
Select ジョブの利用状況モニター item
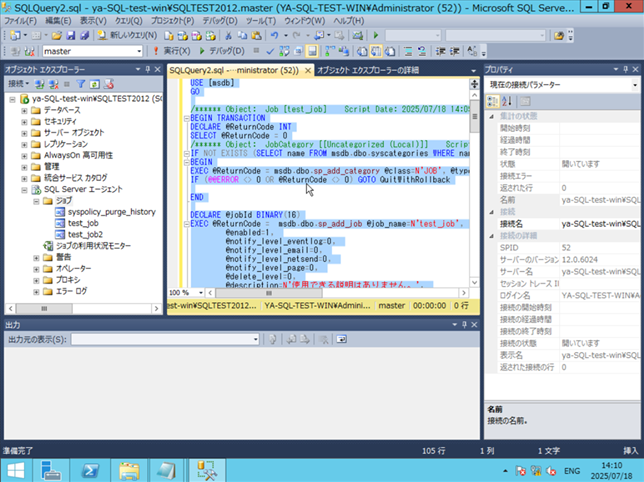pos(93,246)
